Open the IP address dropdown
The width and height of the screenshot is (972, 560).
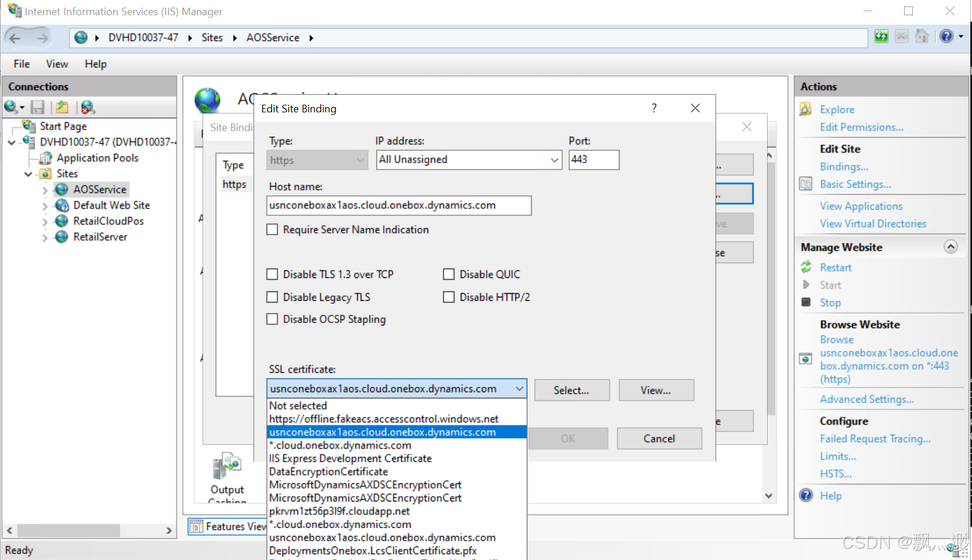469,160
